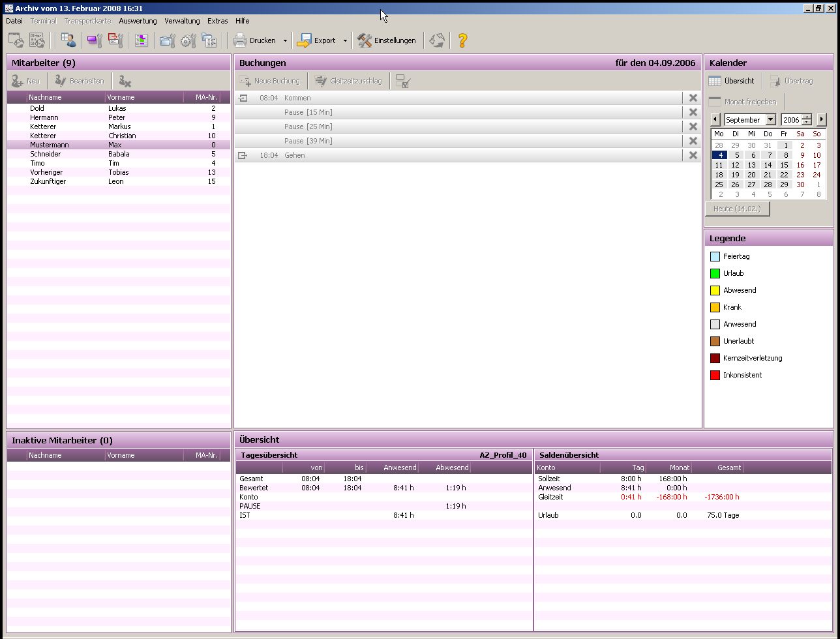This screenshot has height=639, width=840.
Task: Click the 2006 year spinner arrows
Action: click(x=807, y=120)
